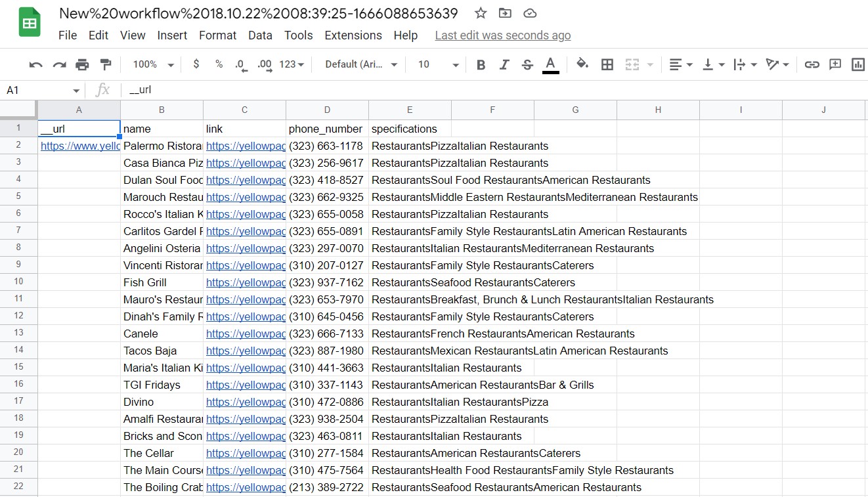Open the font size dropdown

point(438,64)
